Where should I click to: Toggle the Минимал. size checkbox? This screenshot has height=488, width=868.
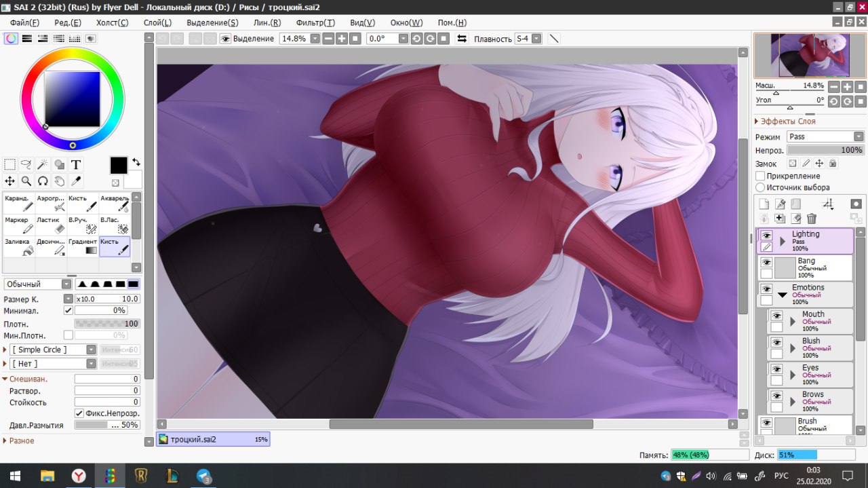(68, 310)
